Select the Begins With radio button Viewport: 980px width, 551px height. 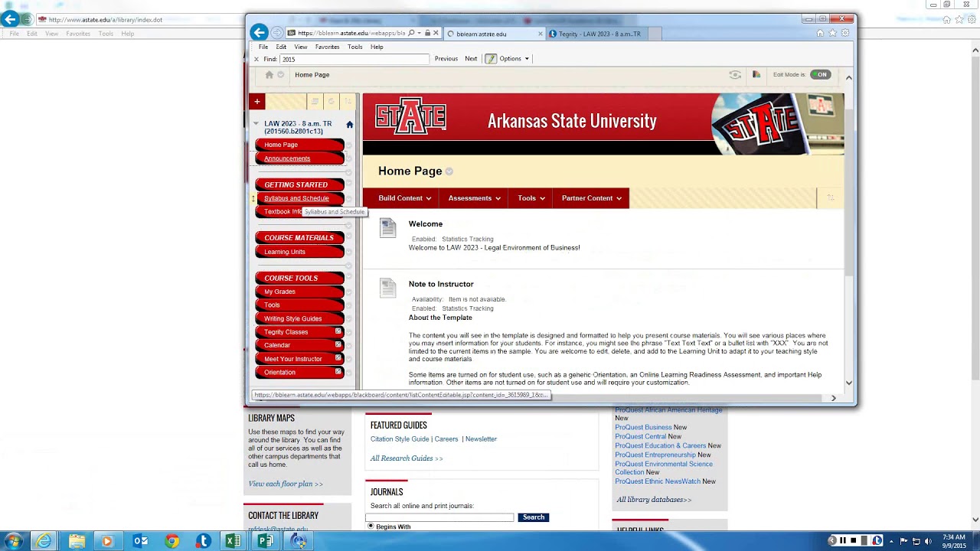click(371, 527)
